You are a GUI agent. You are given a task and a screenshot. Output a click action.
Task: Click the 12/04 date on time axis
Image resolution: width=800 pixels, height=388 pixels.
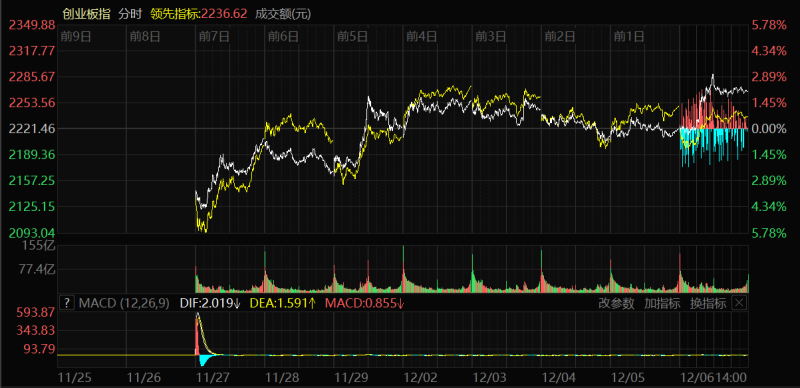pos(559,378)
